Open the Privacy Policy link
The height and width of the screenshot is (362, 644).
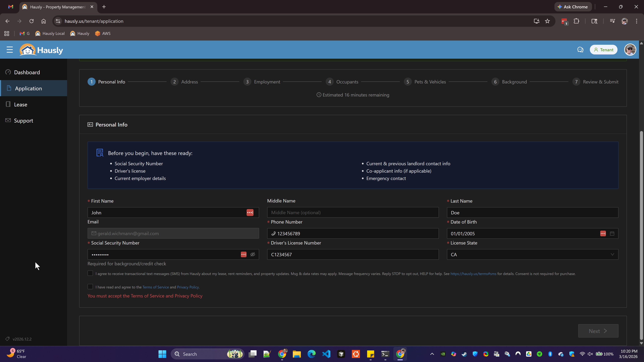coord(188,287)
